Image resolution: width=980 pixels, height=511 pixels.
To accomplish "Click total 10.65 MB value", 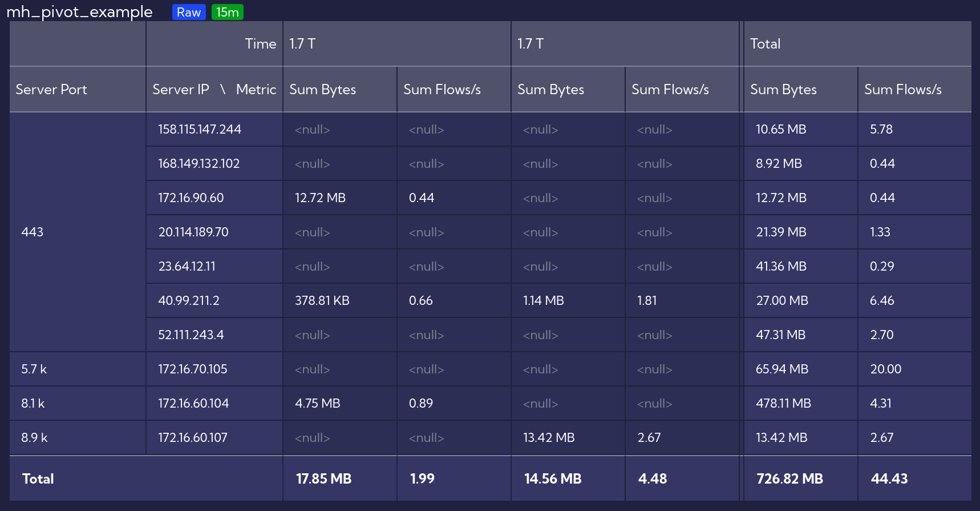I will tap(781, 130).
